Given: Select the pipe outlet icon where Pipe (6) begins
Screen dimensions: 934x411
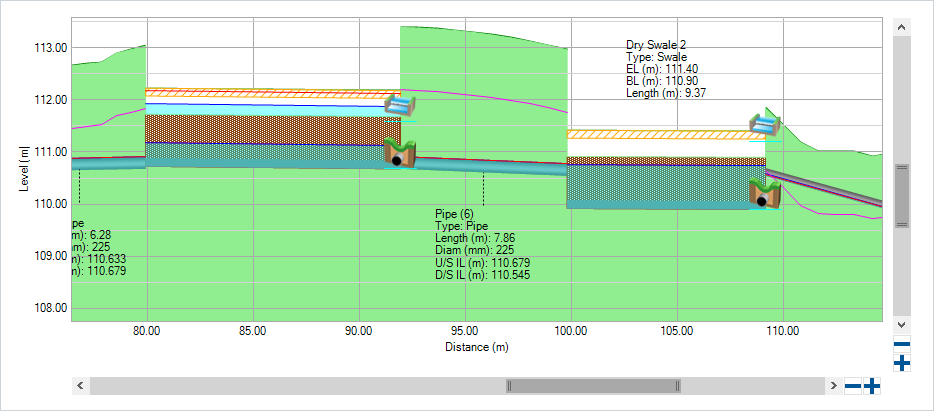Looking at the screenshot, I should click(400, 152).
